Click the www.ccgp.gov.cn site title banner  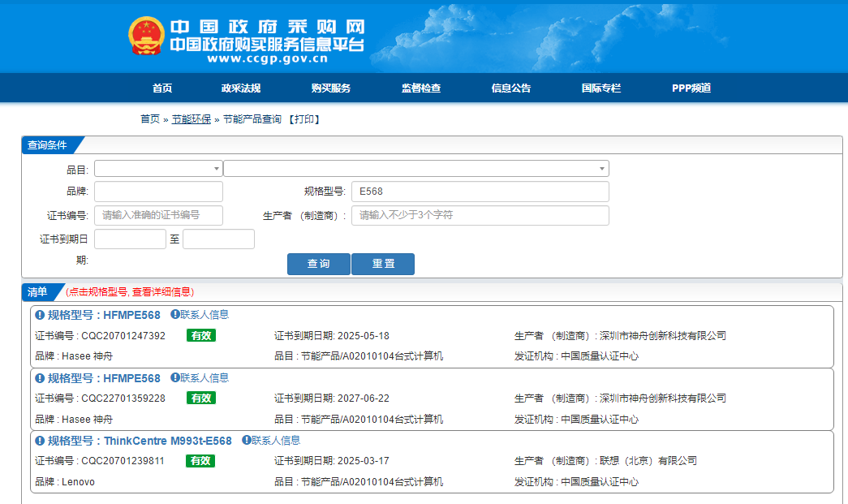coord(267,59)
